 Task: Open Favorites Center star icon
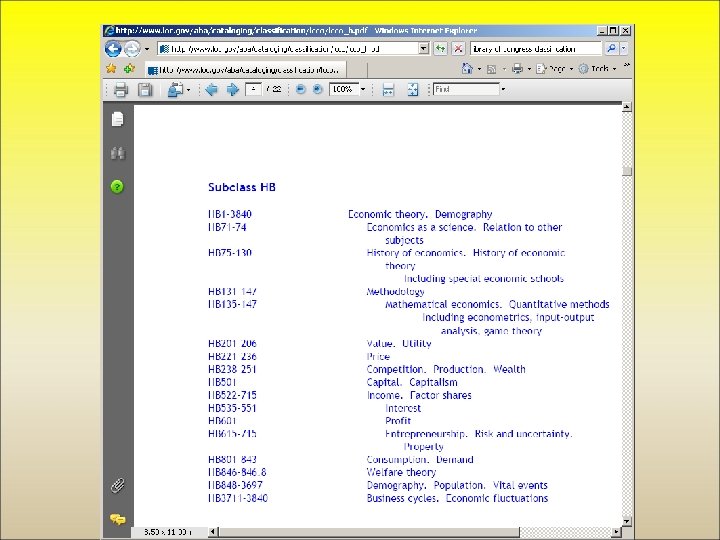click(111, 68)
